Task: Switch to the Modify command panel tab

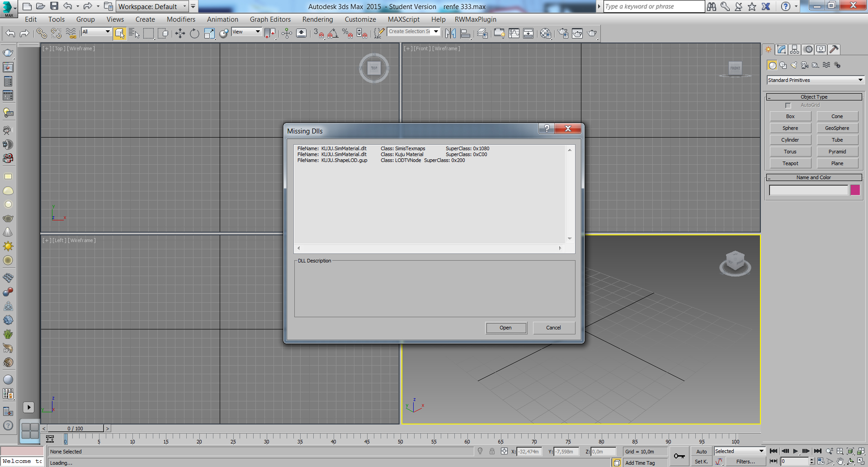Action: tap(782, 49)
